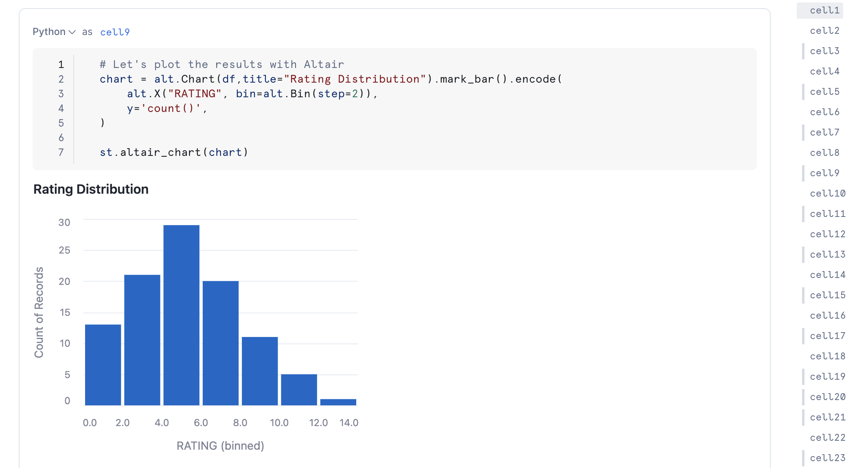
Task: Jump to cell1 in the sidebar
Action: (x=824, y=10)
